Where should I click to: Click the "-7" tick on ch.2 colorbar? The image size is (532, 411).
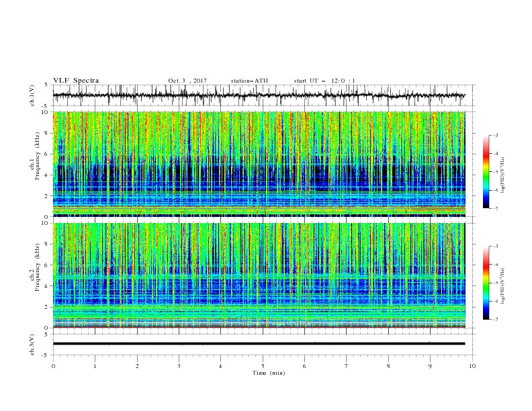pos(496,320)
